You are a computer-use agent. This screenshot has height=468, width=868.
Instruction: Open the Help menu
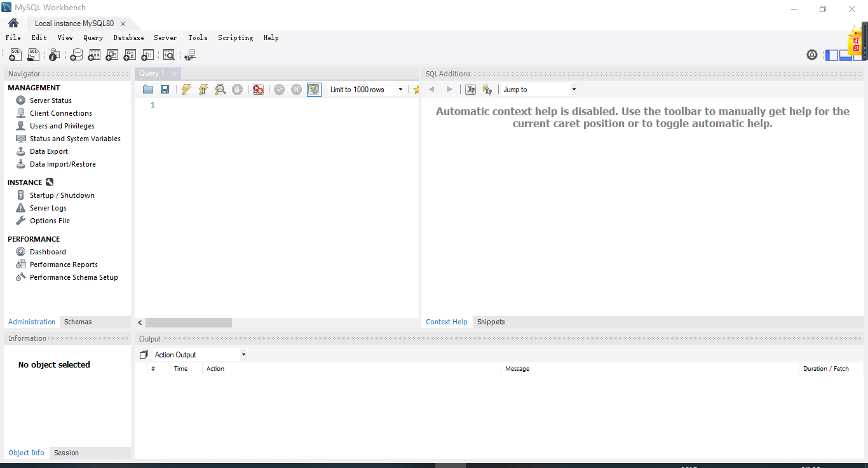pos(271,38)
